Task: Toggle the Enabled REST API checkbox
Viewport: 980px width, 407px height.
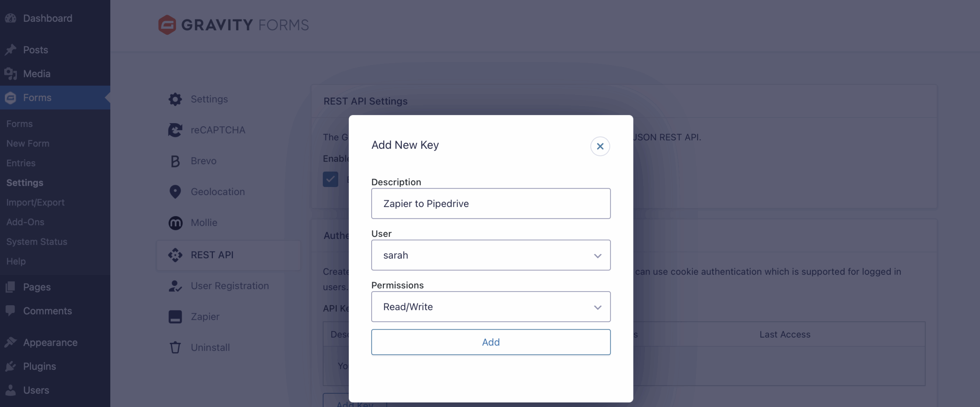Action: click(x=330, y=179)
